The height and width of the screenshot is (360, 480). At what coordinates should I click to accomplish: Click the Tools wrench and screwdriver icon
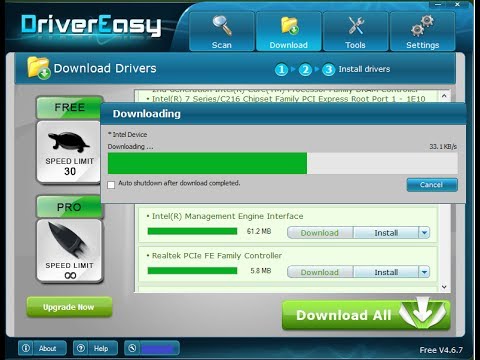pyautogui.click(x=356, y=25)
